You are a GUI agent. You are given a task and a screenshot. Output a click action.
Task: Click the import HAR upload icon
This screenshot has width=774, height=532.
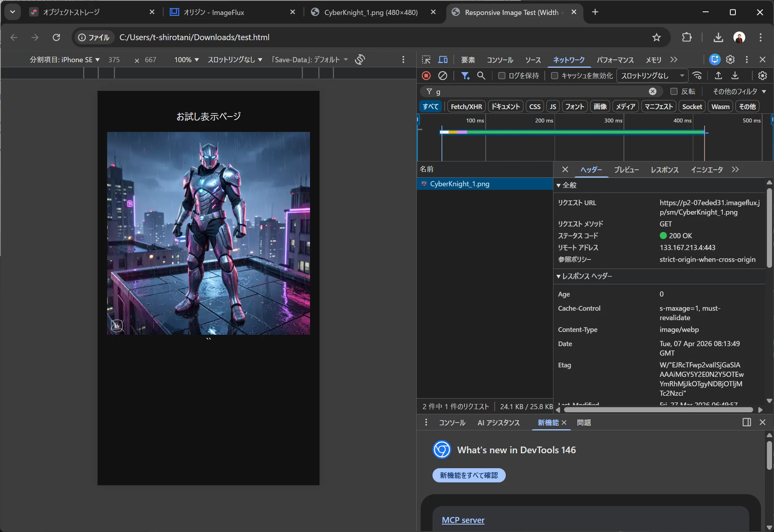[718, 76]
